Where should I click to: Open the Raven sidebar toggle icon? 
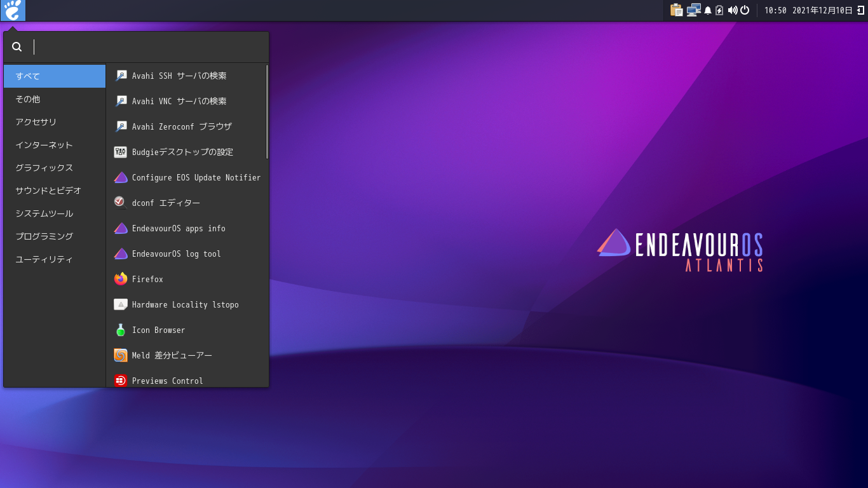point(861,10)
